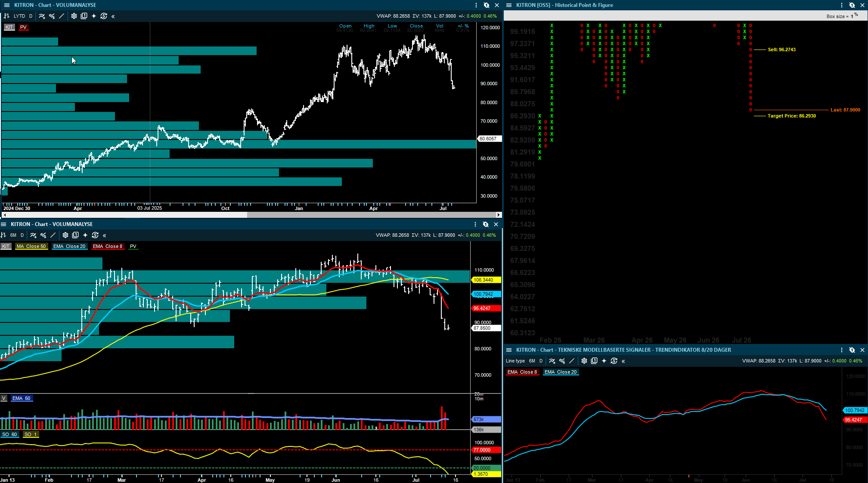Open D interval selector in TRENDINDIKATOR chart
This screenshot has width=868, height=483.
(x=541, y=361)
